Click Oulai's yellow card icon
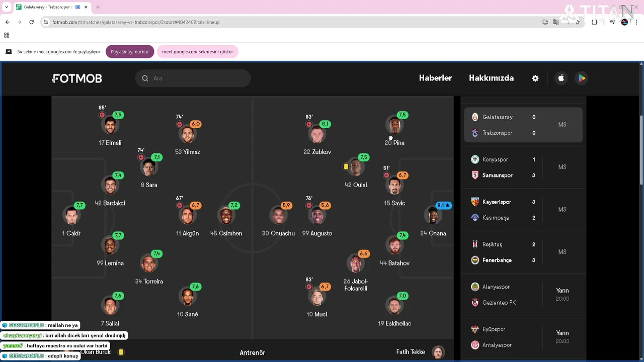 (x=346, y=166)
